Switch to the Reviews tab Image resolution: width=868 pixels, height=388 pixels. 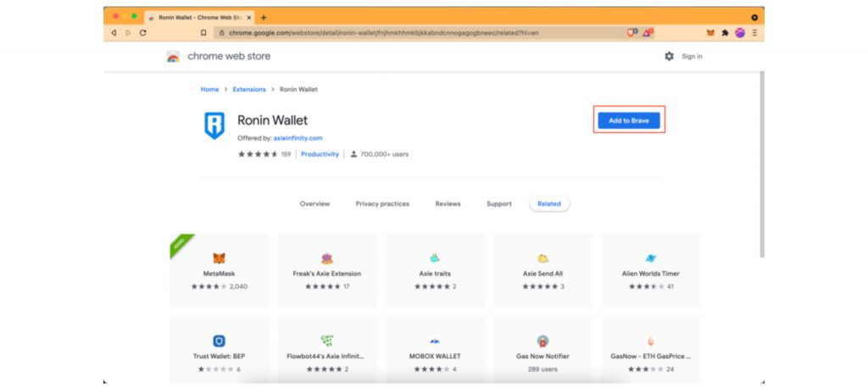tap(448, 203)
